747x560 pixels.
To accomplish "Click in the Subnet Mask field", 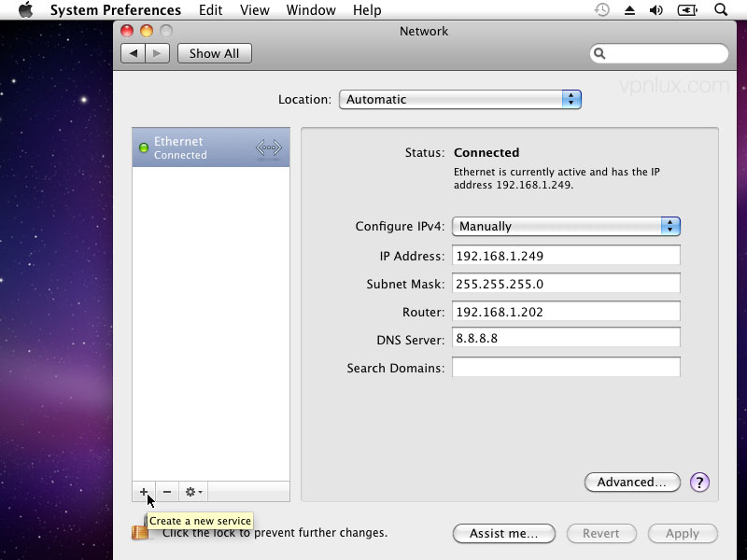I will click(566, 284).
